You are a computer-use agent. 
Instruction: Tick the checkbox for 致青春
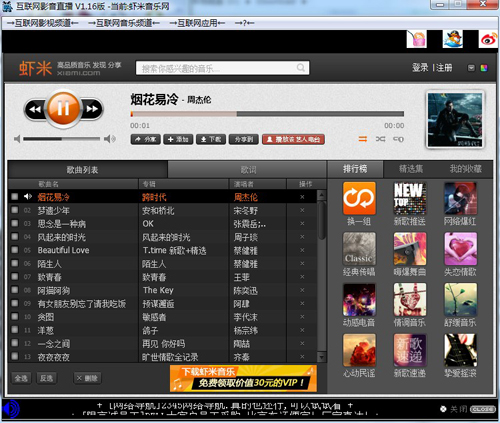[x=15, y=277]
